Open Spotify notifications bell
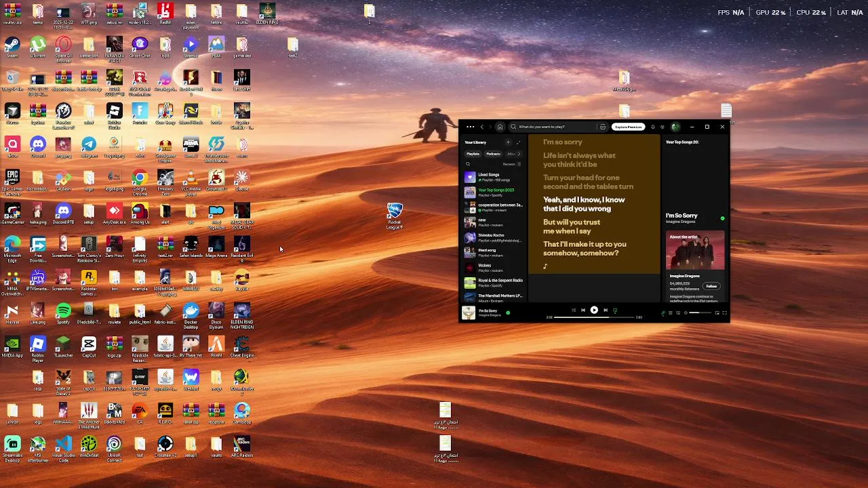Screen dimensions: 868x488 [x=653, y=127]
